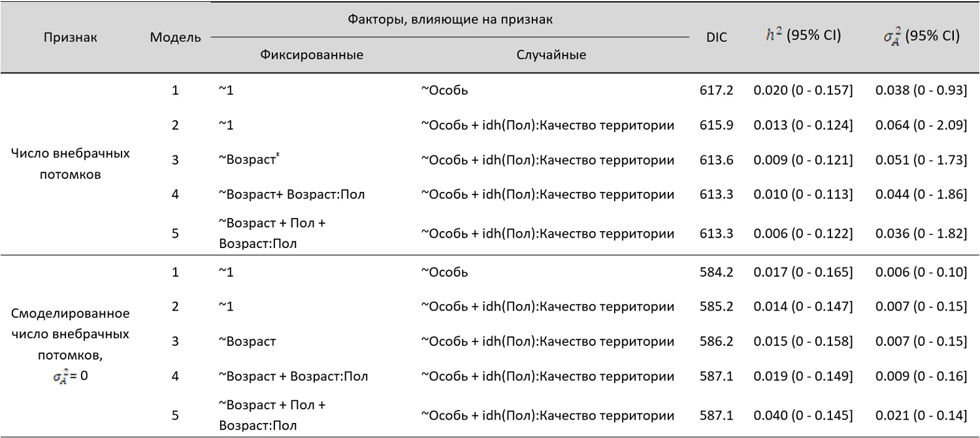
Task: Click the 'Случайные' subheader
Action: pos(550,55)
